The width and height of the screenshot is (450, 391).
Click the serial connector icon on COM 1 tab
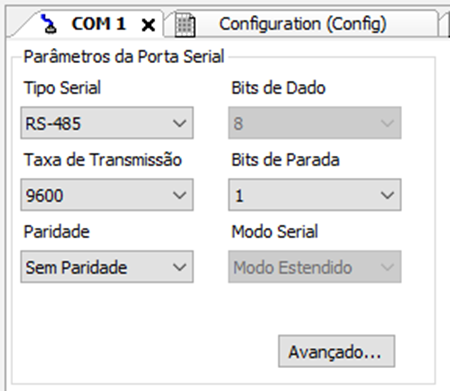coord(49,24)
